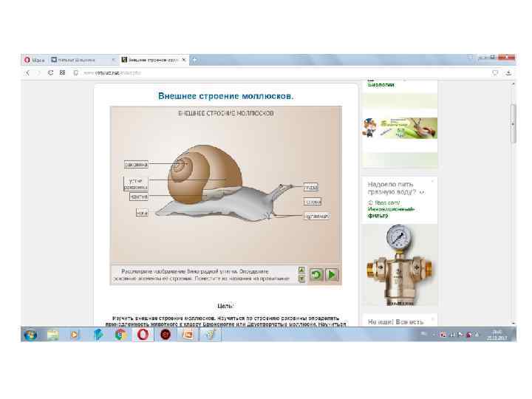Click the green play/next button
532x399 pixels.
(332, 275)
